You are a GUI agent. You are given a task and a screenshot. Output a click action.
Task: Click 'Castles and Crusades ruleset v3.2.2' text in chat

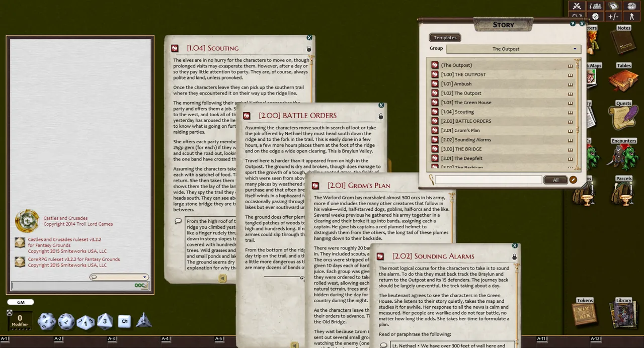tap(64, 240)
